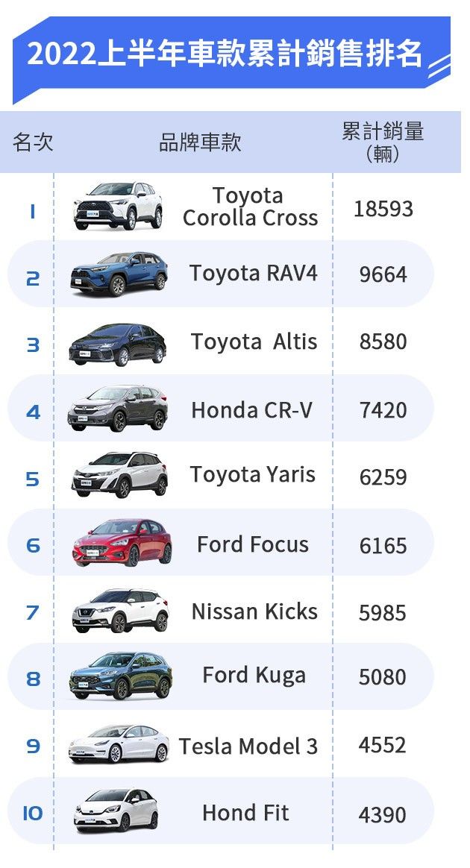Click the 18593 sales figure
This screenshot has height=868, width=470.
(x=383, y=208)
